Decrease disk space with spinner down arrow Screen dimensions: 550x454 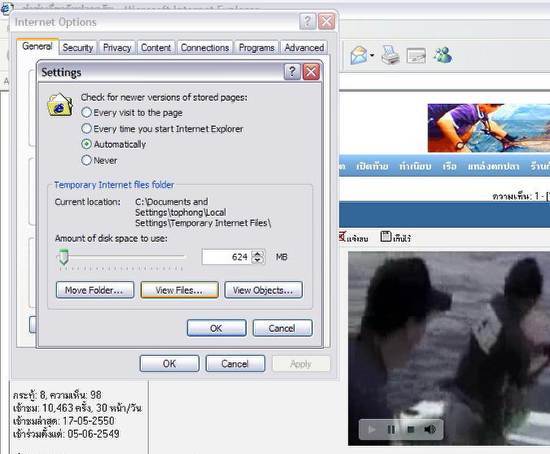258,260
